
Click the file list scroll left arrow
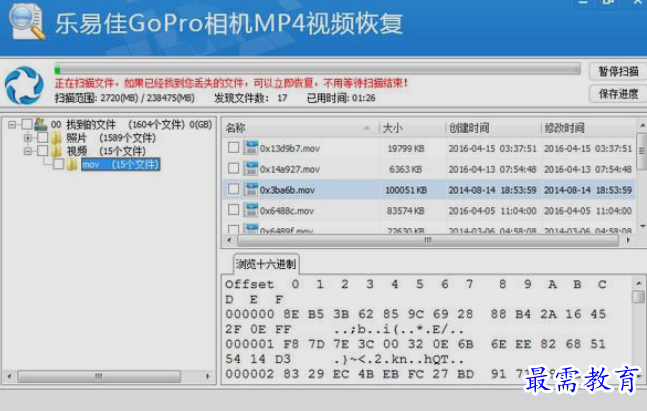[229, 240]
